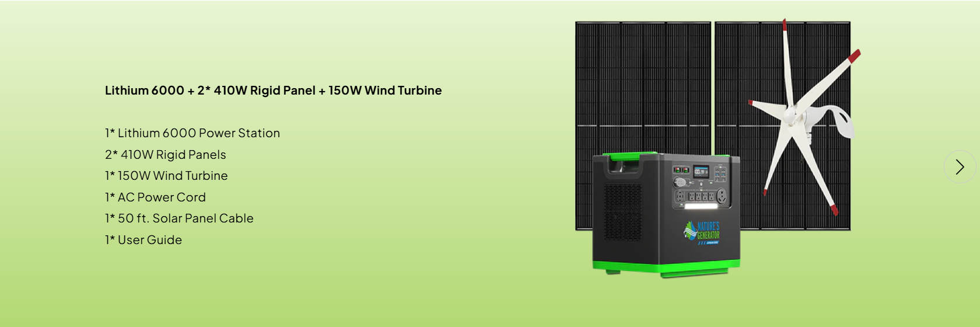Click the text "2* 410W Rigid Panels"
This screenshot has width=980, height=327.
click(166, 155)
